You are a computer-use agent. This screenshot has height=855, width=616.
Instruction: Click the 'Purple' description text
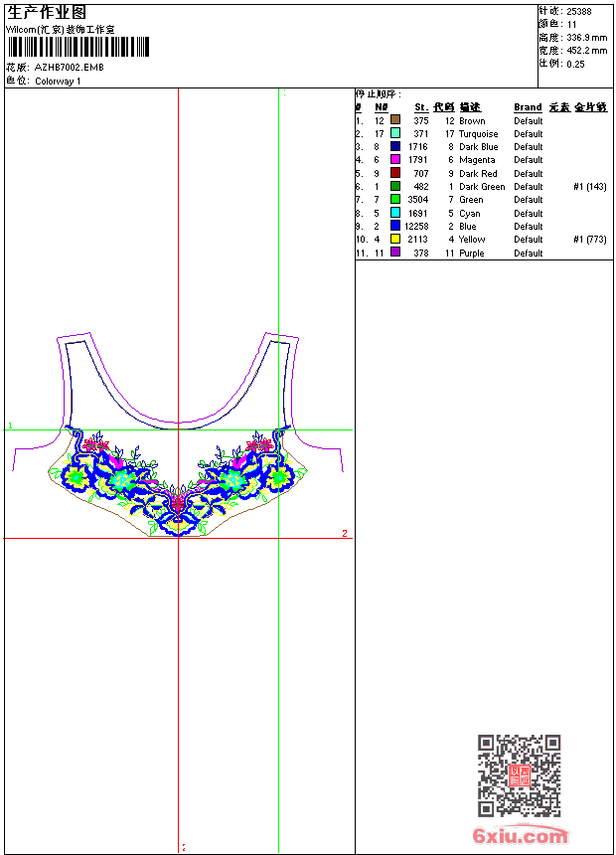tap(472, 254)
